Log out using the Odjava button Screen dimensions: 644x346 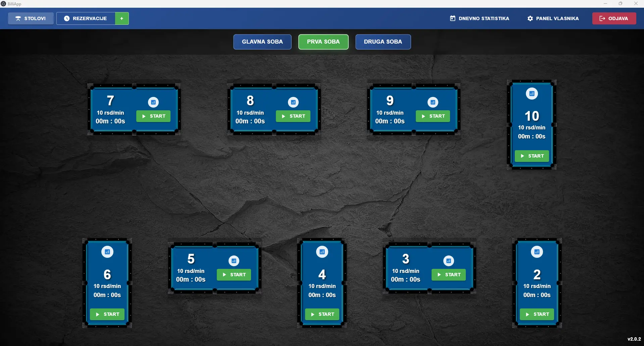point(614,18)
